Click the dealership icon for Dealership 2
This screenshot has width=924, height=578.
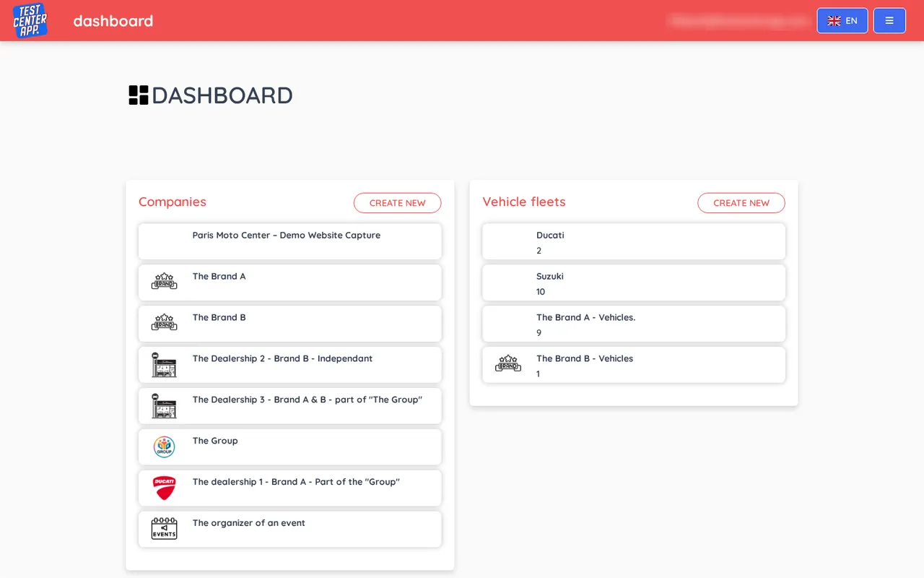tap(164, 365)
